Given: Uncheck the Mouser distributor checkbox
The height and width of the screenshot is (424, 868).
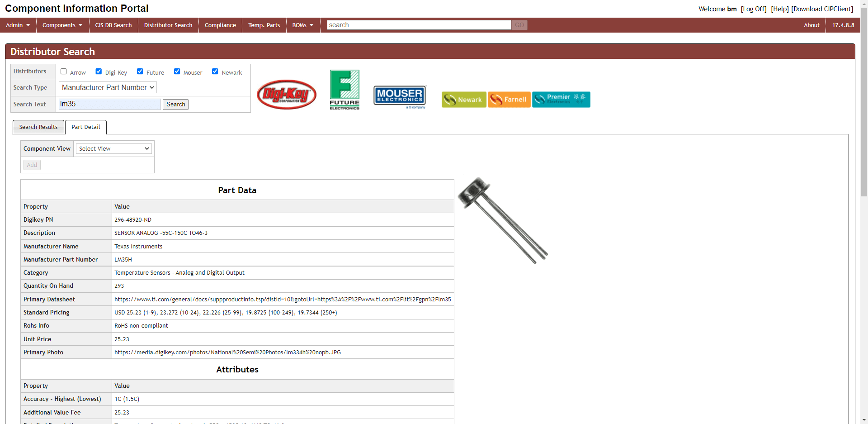Looking at the screenshot, I should 177,71.
